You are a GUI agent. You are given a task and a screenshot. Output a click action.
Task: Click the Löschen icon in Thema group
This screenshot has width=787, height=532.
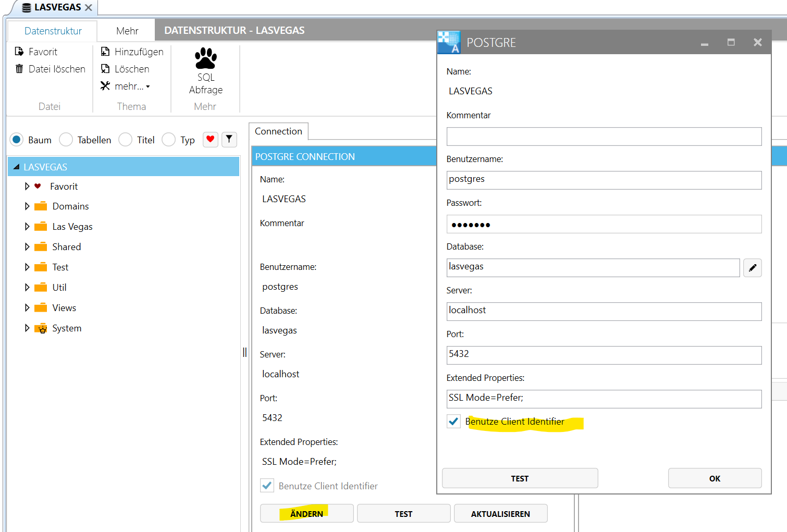pyautogui.click(x=105, y=69)
